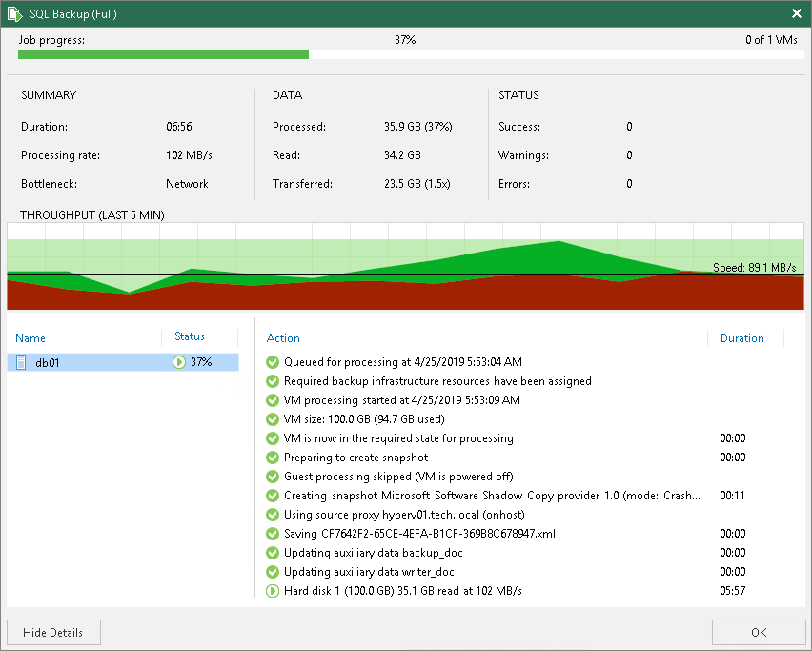This screenshot has width=812, height=651.
Task: Close the SQL Backup window
Action: pyautogui.click(x=797, y=13)
